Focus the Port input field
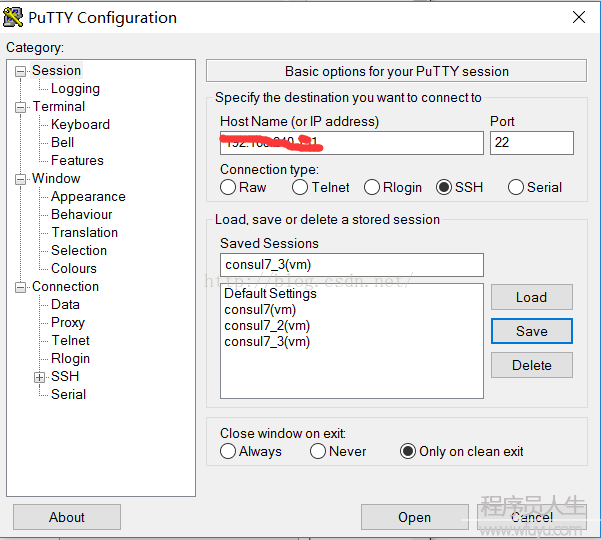Viewport: 601px width, 540px height. [x=532, y=143]
